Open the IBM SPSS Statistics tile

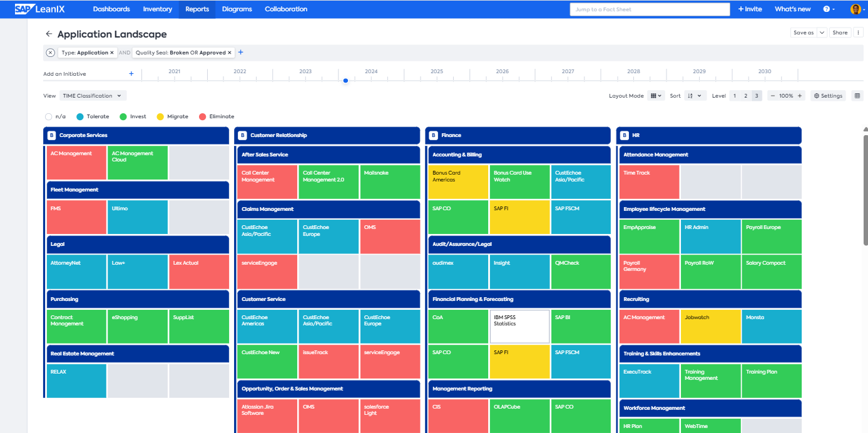click(519, 326)
